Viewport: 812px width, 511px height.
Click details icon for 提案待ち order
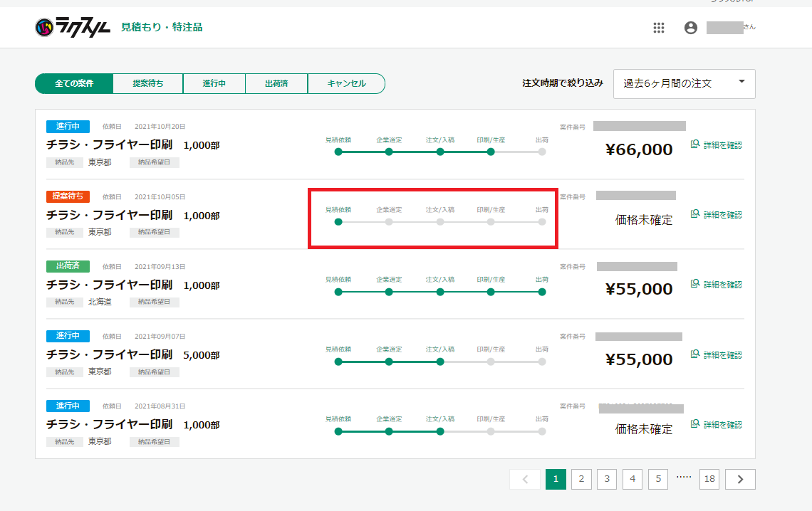point(696,214)
